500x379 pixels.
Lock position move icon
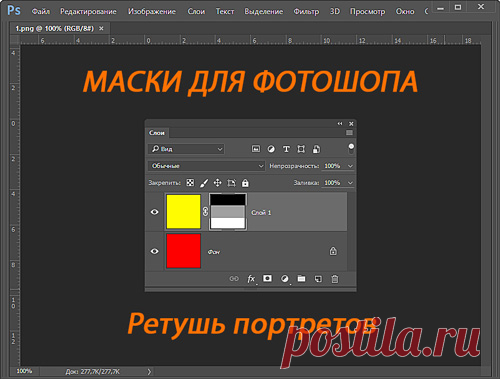click(x=217, y=183)
